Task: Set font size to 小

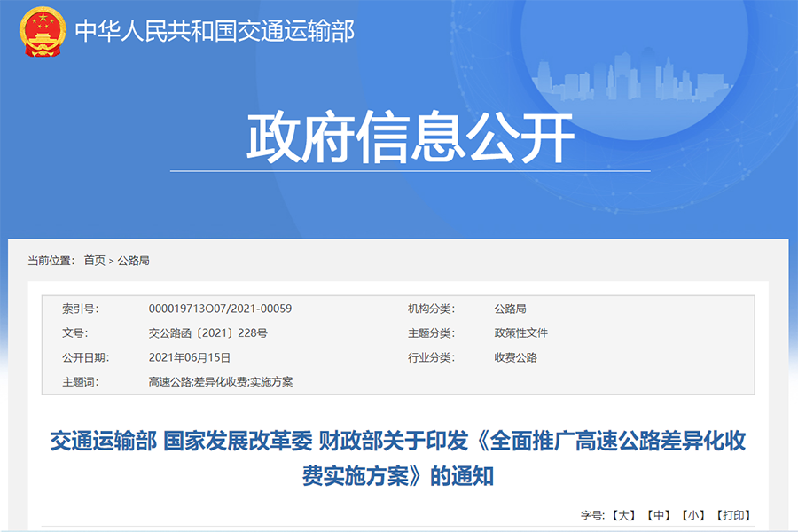Action: [x=692, y=516]
